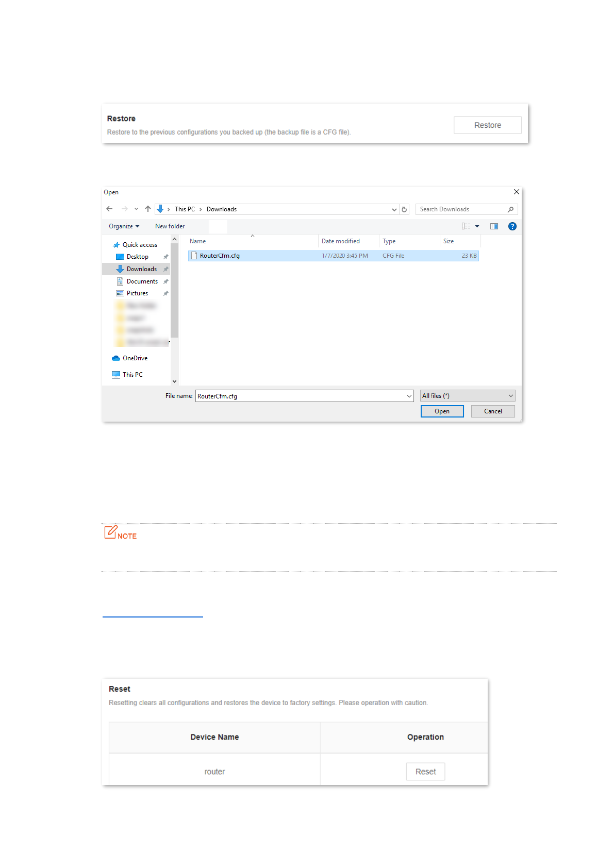Open the Organize menu
Viewport: 614px width, 868px height.
click(124, 226)
